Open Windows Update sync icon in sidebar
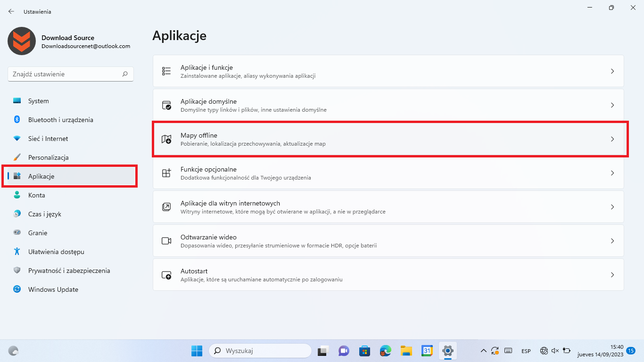 (17, 289)
